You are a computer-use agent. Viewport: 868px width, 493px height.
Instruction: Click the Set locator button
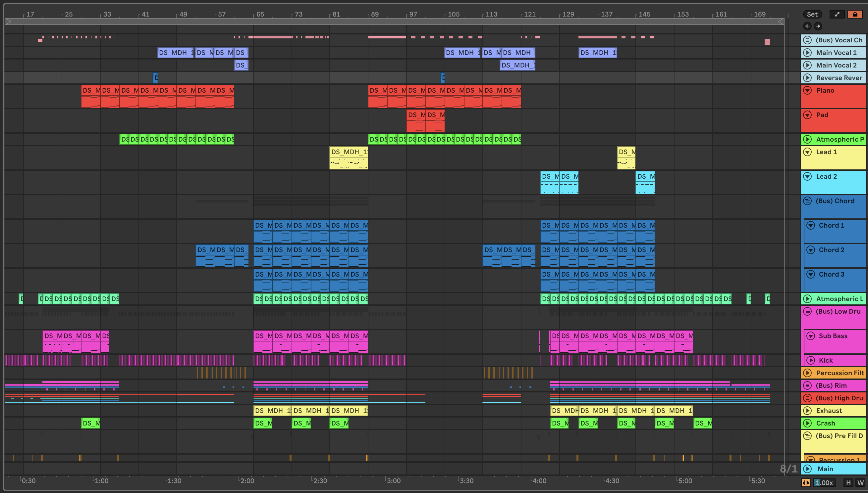pos(812,14)
